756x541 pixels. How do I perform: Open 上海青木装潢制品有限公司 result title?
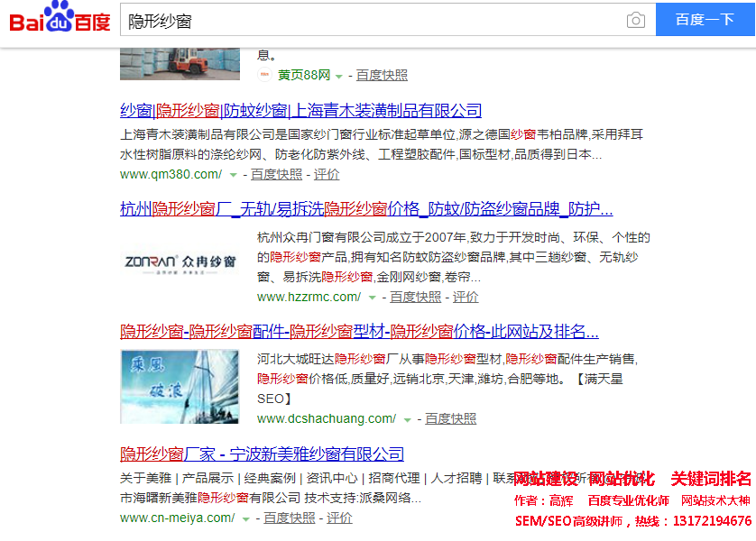click(x=300, y=111)
